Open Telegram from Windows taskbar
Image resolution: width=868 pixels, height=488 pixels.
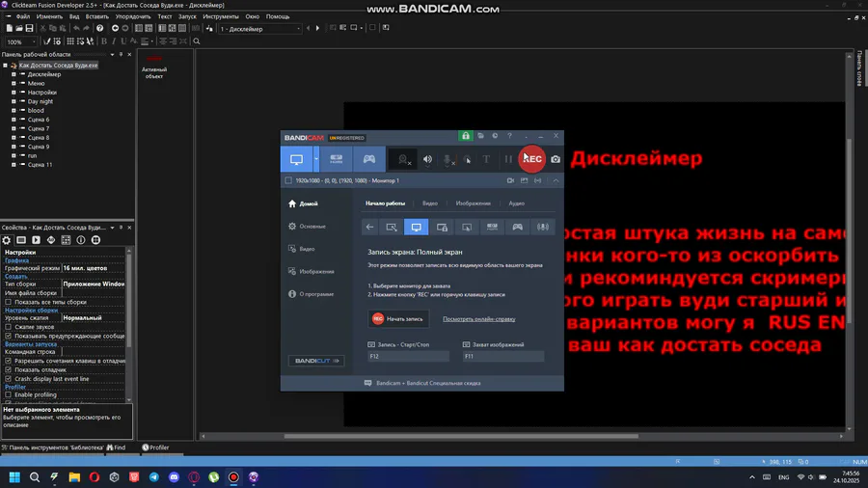(154, 477)
